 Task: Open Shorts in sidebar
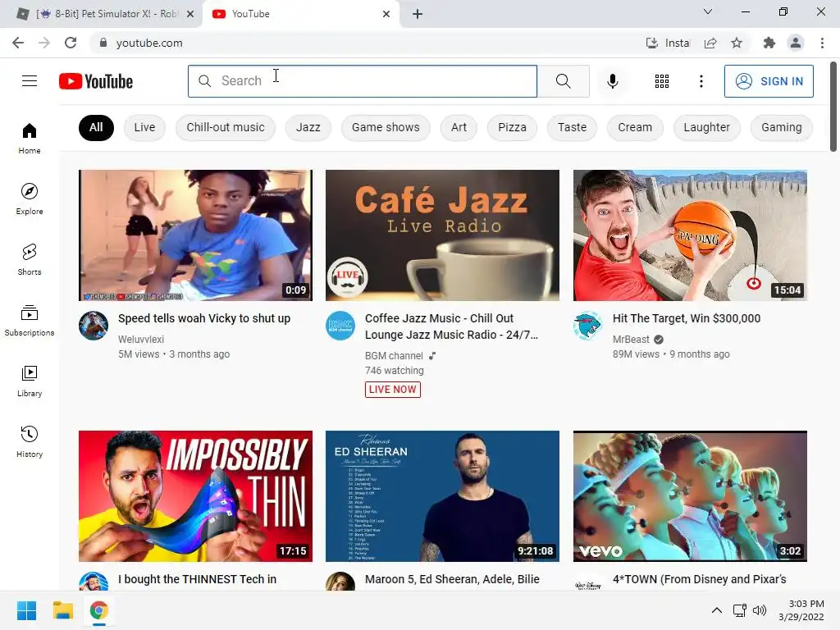(x=30, y=260)
